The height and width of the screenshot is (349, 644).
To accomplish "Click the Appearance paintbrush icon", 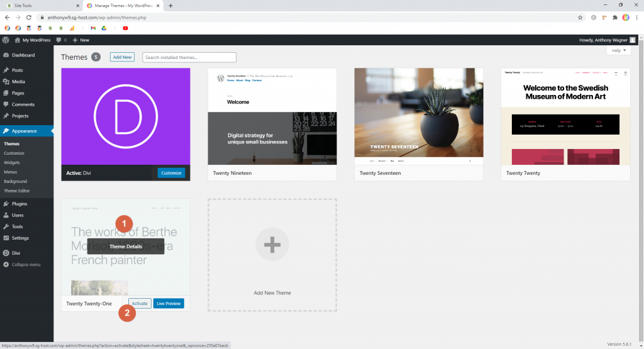I will 6,131.
